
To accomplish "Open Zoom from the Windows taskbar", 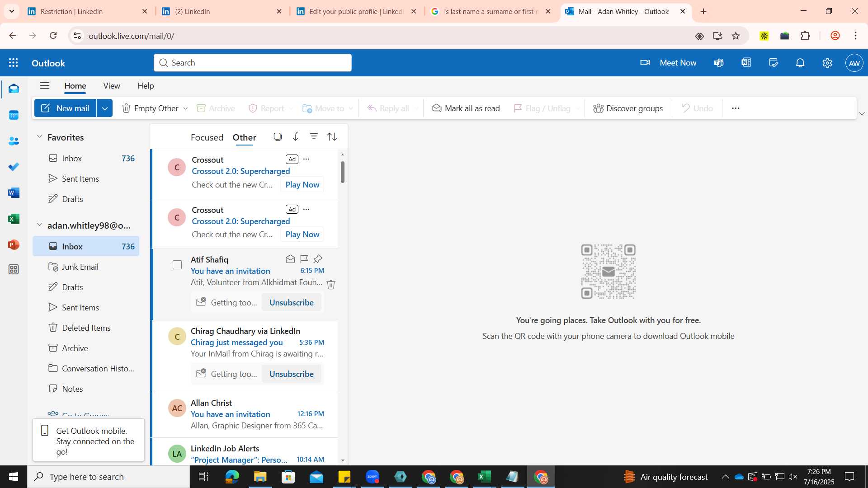I will [373, 477].
